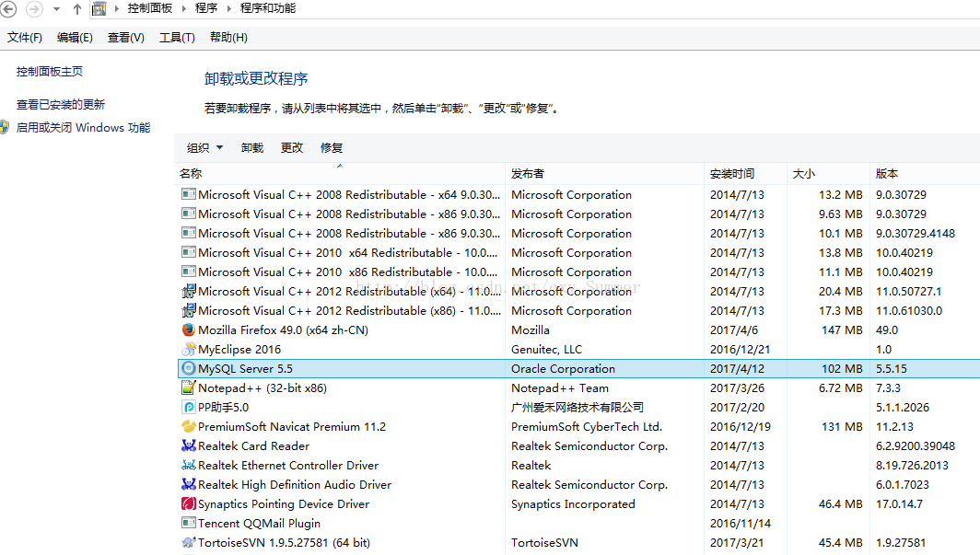Click the PremiumSoft Navicat Premium icon
The image size is (980, 555).
click(187, 426)
